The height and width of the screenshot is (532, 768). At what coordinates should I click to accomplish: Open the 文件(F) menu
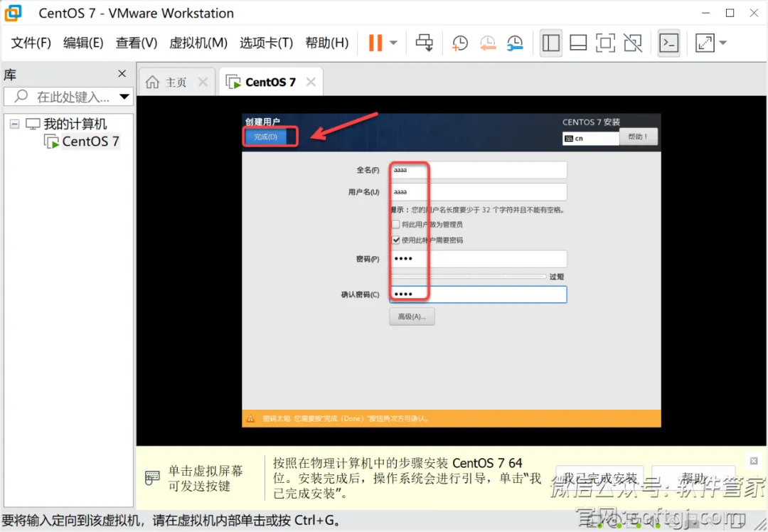tap(31, 43)
